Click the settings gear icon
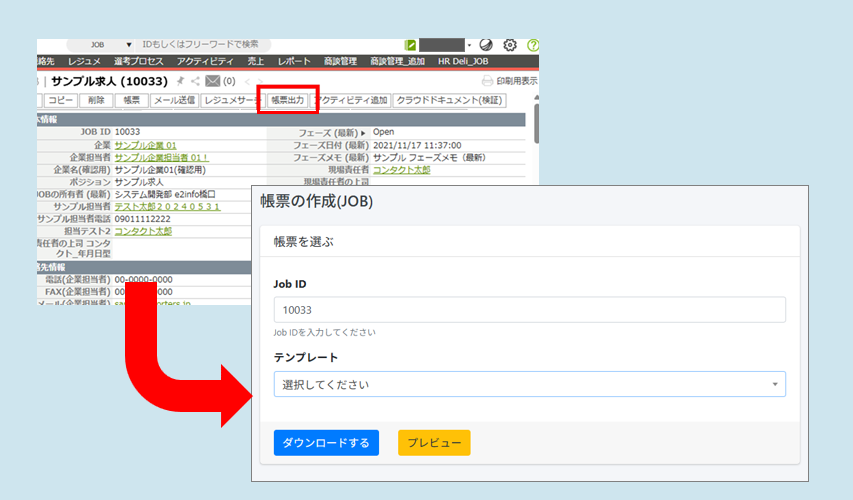Image resolution: width=853 pixels, height=500 pixels. click(510, 45)
